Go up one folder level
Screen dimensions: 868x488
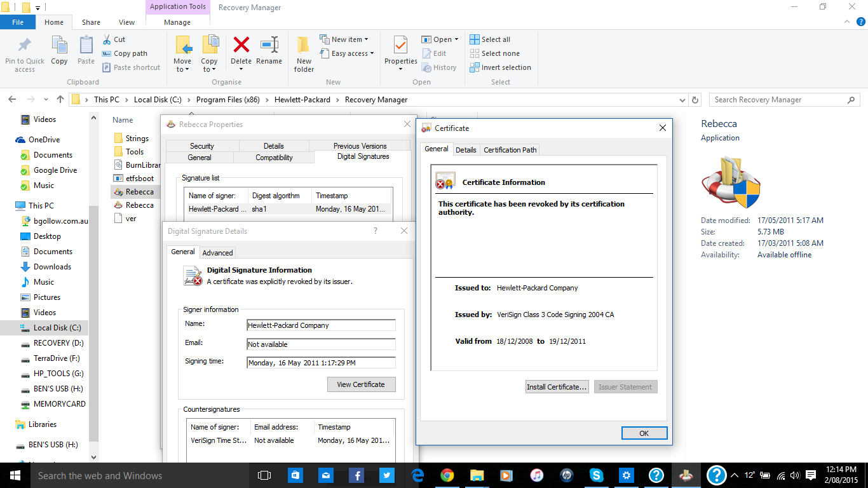pyautogui.click(x=60, y=100)
